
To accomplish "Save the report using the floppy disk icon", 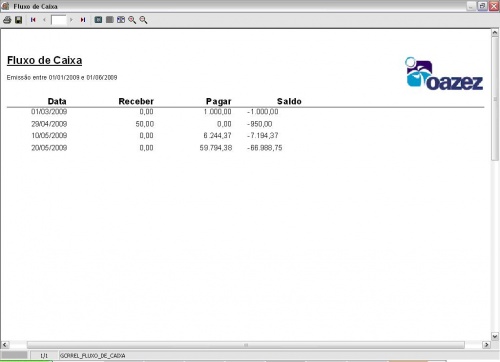I will [x=19, y=20].
